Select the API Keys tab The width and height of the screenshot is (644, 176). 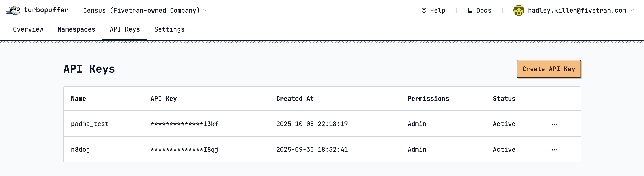point(125,29)
